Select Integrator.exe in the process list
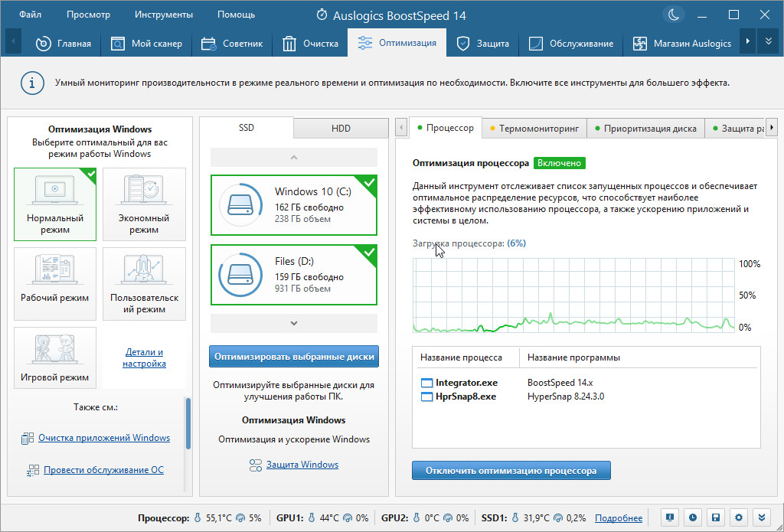784x532 pixels. [465, 382]
